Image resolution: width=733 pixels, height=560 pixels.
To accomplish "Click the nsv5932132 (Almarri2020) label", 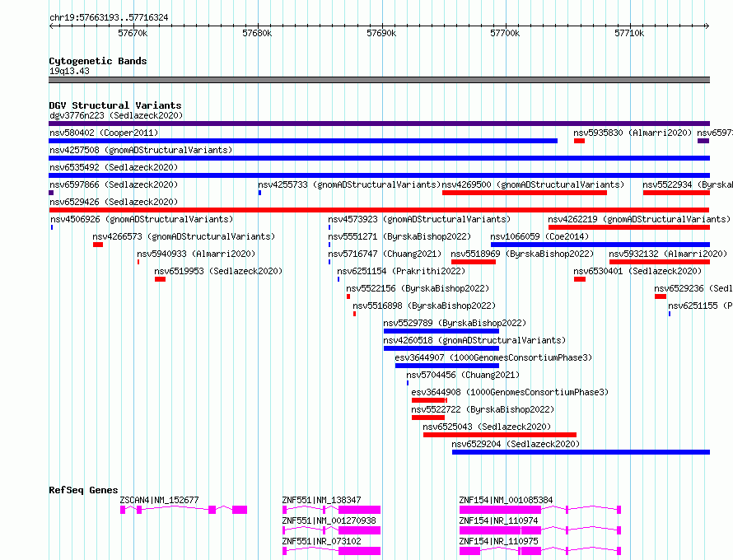I will point(669,254).
